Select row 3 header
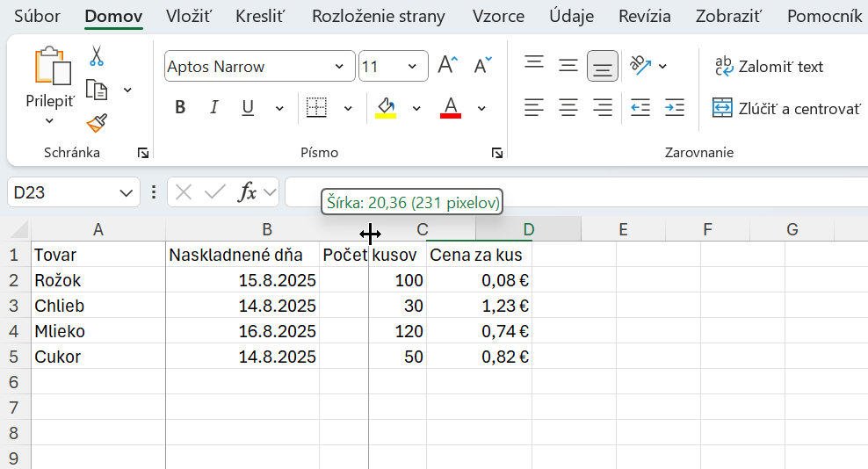This screenshot has width=868, height=469. (14, 306)
